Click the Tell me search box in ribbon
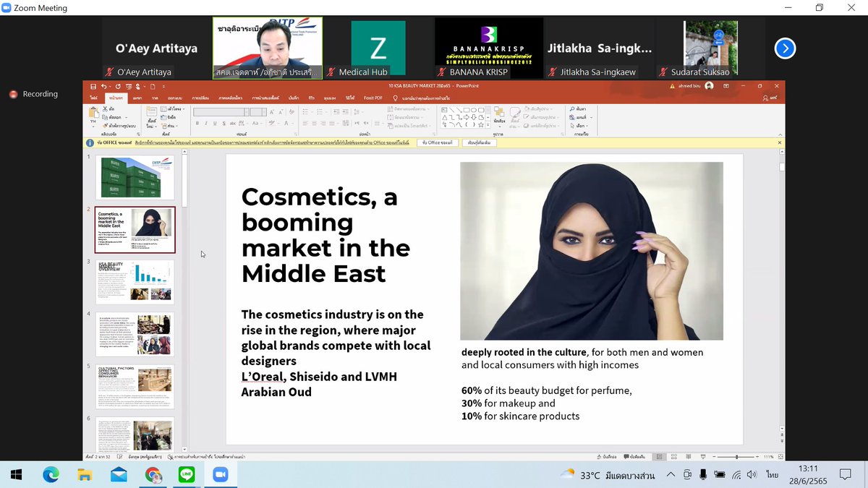The width and height of the screenshot is (868, 488). coord(421,97)
